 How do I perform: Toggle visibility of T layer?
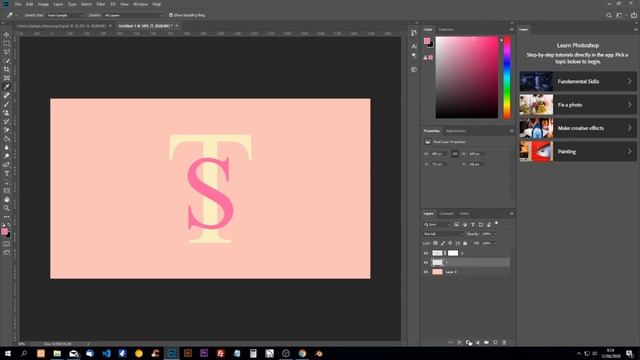[x=426, y=262]
